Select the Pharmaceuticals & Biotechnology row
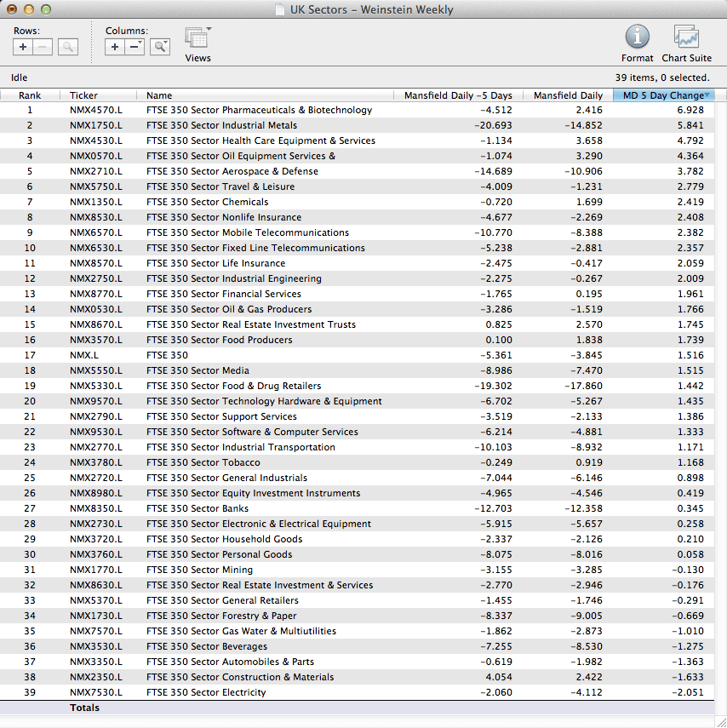The height and width of the screenshot is (728, 727). pyautogui.click(x=259, y=110)
